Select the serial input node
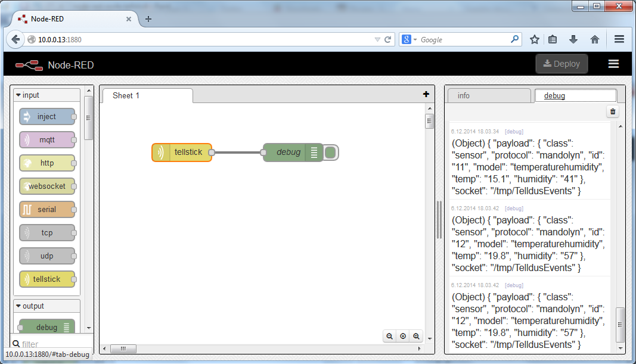The image size is (636, 364). (x=46, y=210)
